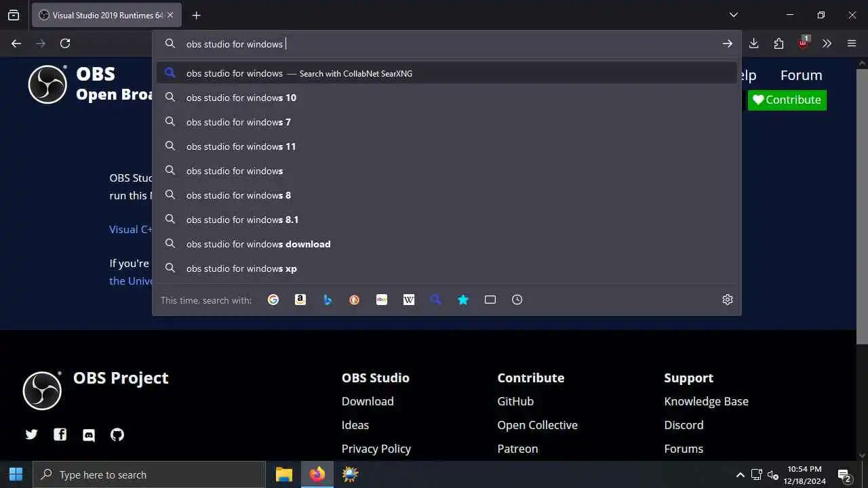Open the Firefox application menu
The image size is (868, 488).
click(x=852, y=43)
